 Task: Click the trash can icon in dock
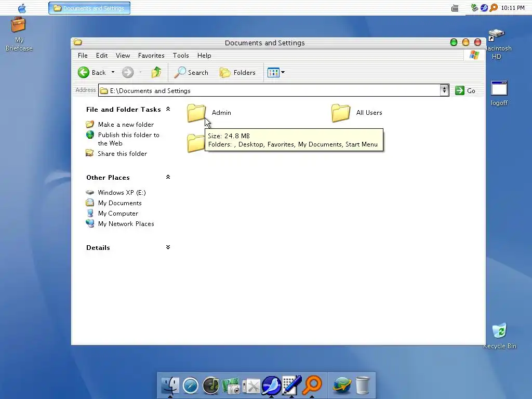click(362, 386)
